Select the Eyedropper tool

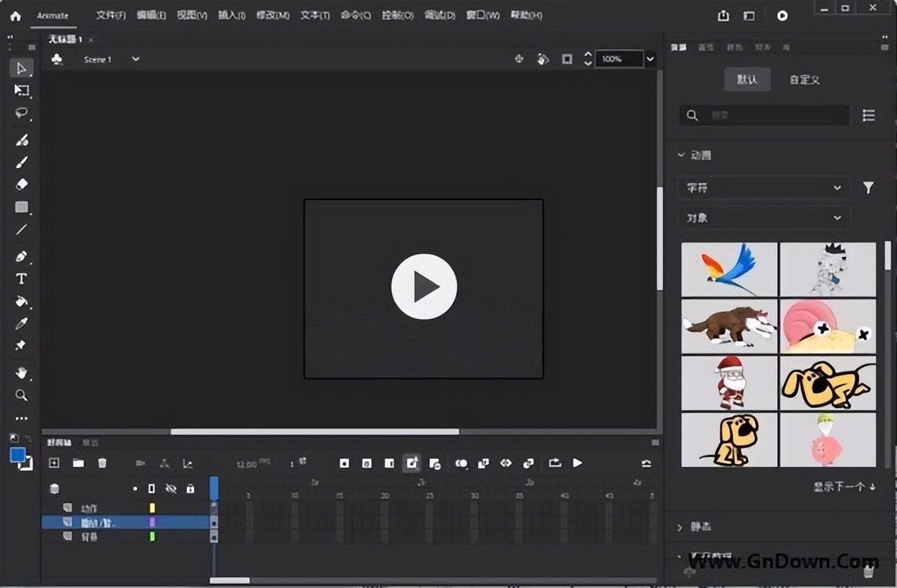21,324
